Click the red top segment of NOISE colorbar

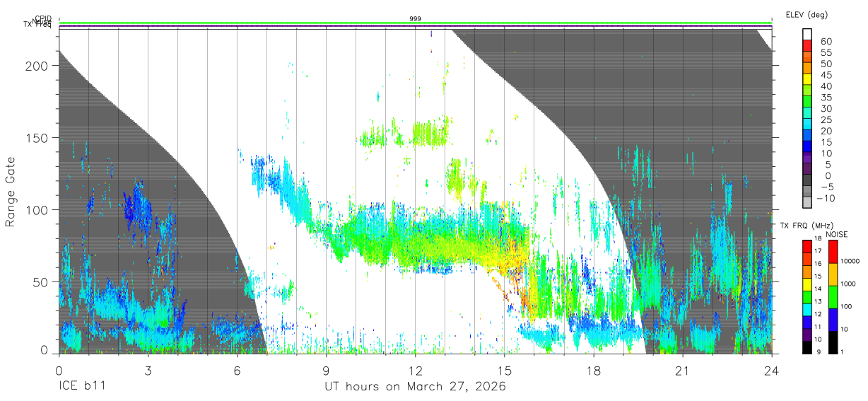833,252
